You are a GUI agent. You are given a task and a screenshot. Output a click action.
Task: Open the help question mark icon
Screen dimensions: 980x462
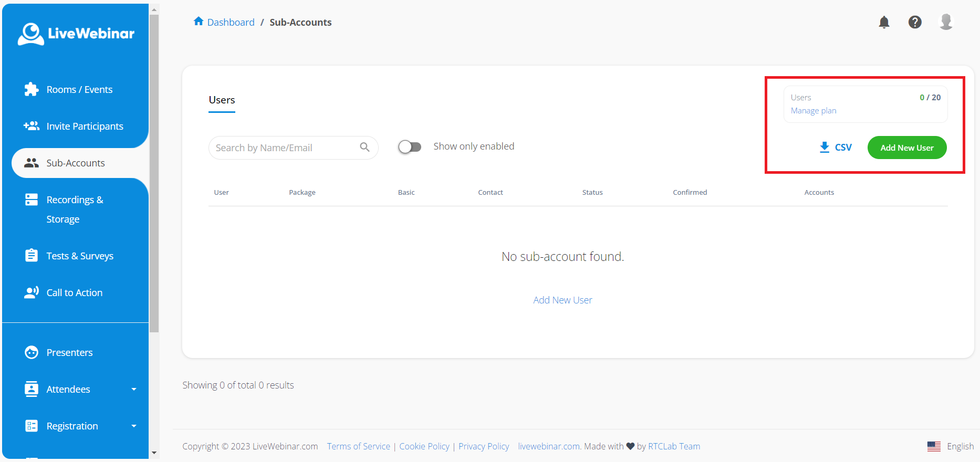point(915,22)
